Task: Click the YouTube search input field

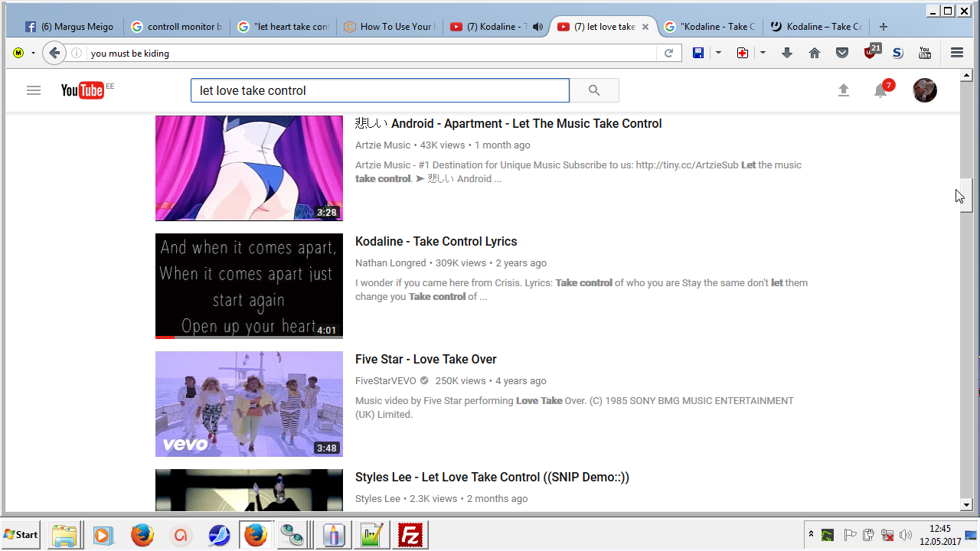Action: [x=380, y=90]
